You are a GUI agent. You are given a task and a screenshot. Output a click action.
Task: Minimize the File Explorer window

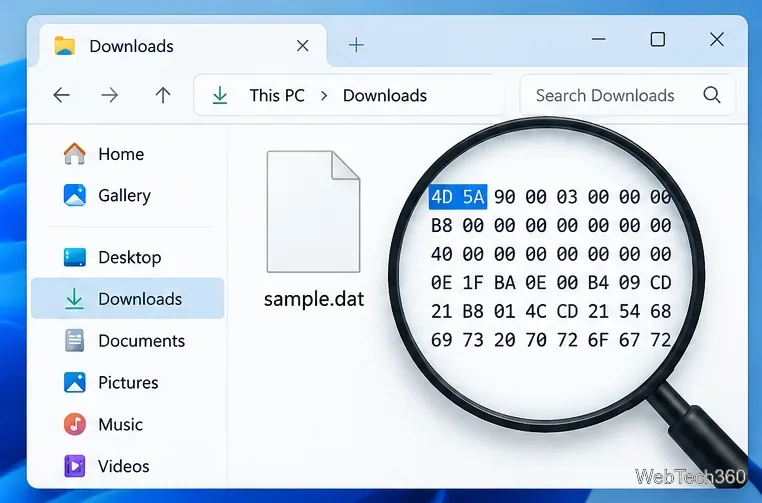click(599, 39)
